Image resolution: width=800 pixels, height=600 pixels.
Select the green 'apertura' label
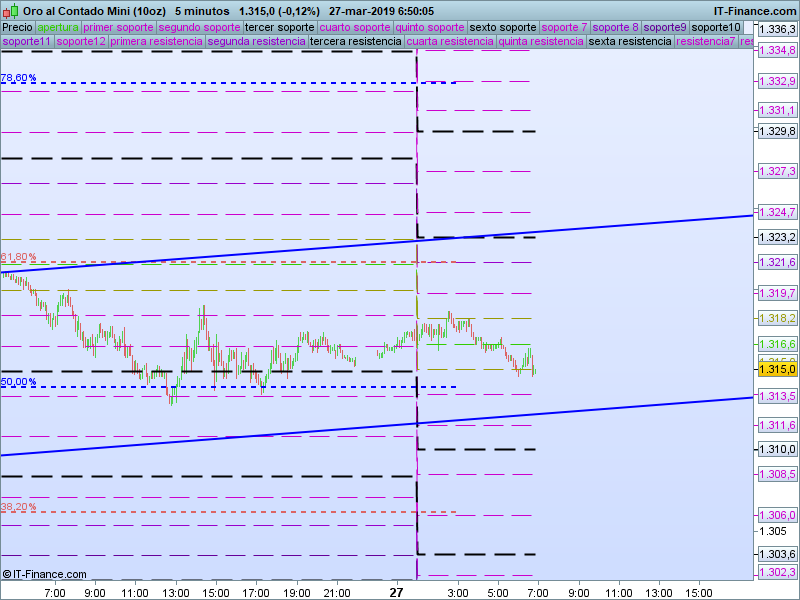[57, 27]
